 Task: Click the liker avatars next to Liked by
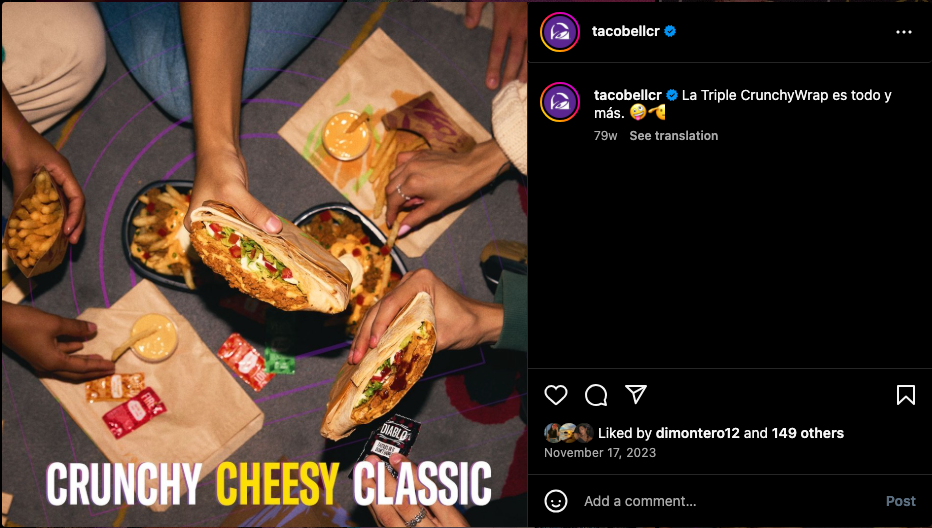pos(569,433)
